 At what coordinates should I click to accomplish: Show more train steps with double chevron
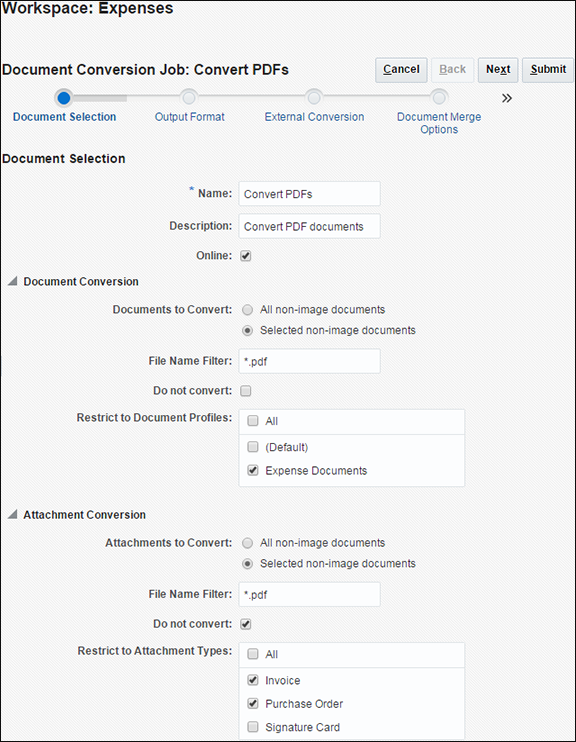pos(507,98)
